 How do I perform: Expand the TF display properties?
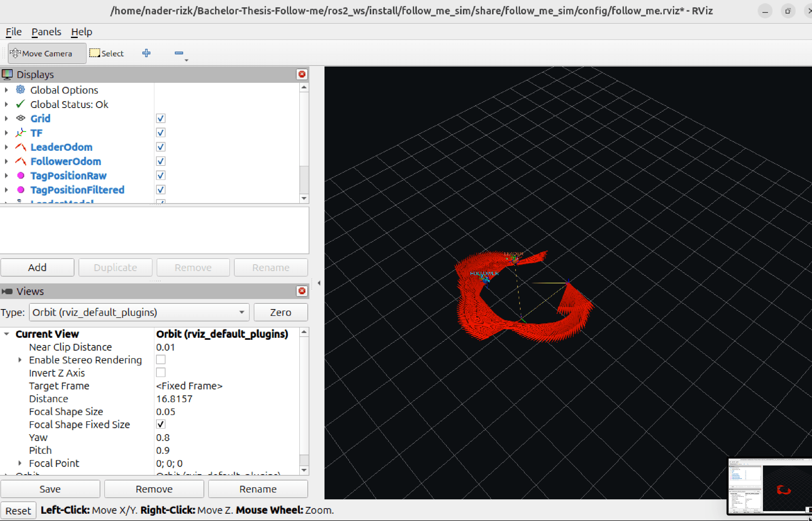click(x=6, y=133)
